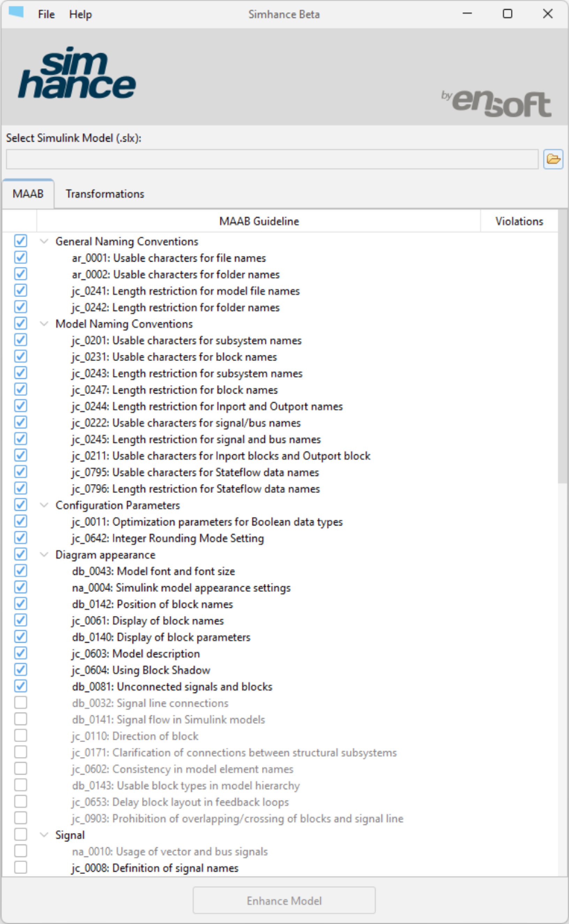Click the Enhance Model button
The height and width of the screenshot is (924, 569).
pyautogui.click(x=284, y=900)
